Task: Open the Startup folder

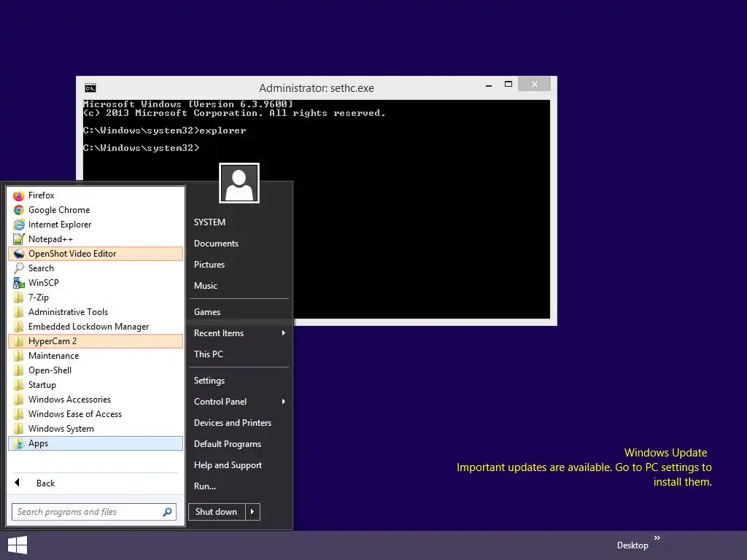Action: point(96,385)
